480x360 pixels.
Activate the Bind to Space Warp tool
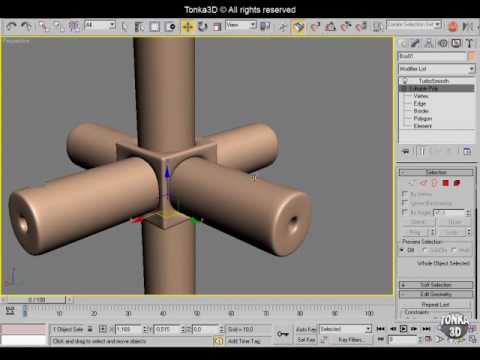tap(74, 26)
